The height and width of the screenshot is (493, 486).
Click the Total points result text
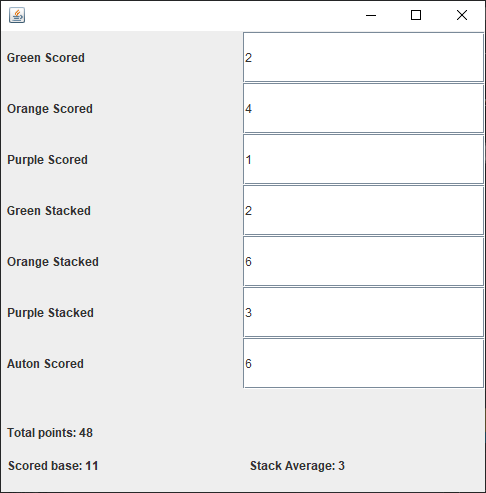[x=50, y=433]
